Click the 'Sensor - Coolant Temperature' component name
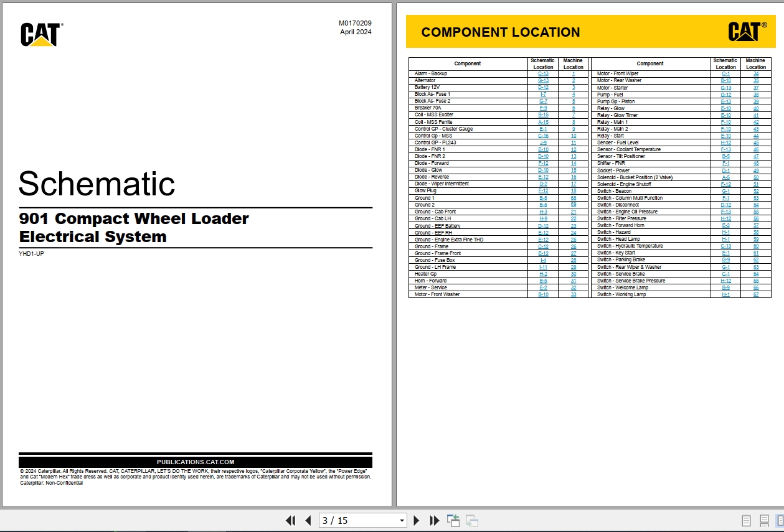784x532 pixels. tap(629, 149)
